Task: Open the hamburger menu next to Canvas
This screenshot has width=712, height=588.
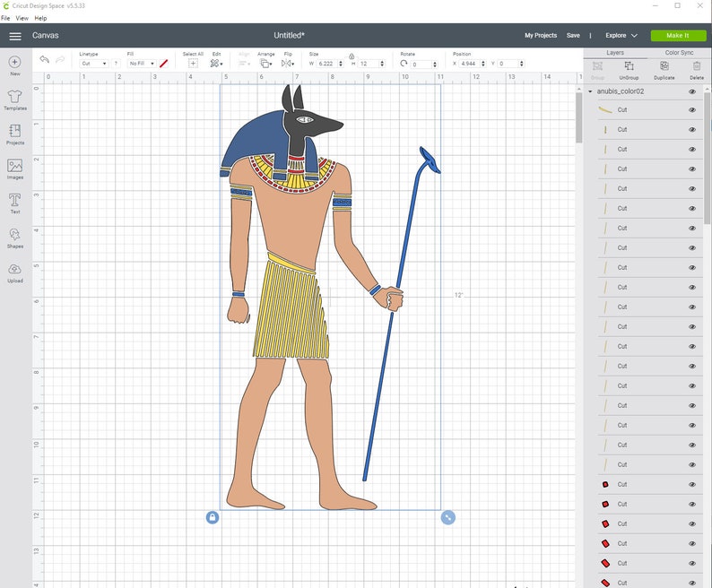Action: 15,36
